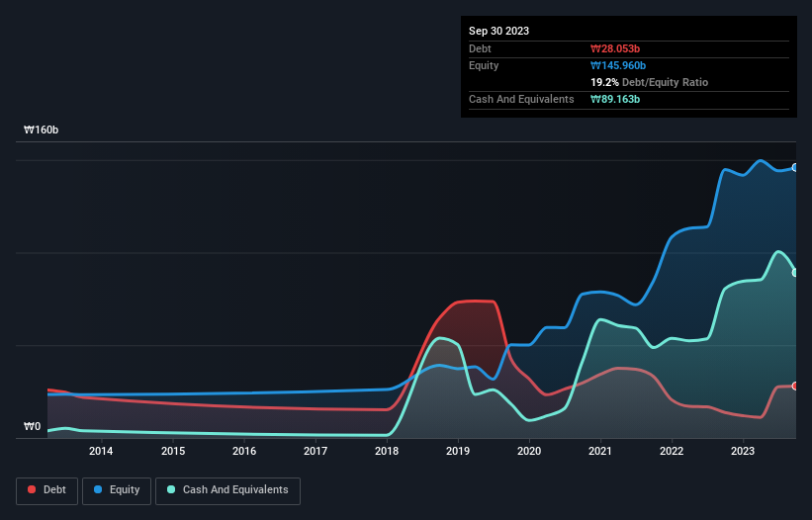Toggle the Equity series legend button
Image resolution: width=812 pixels, height=520 pixels.
click(117, 490)
